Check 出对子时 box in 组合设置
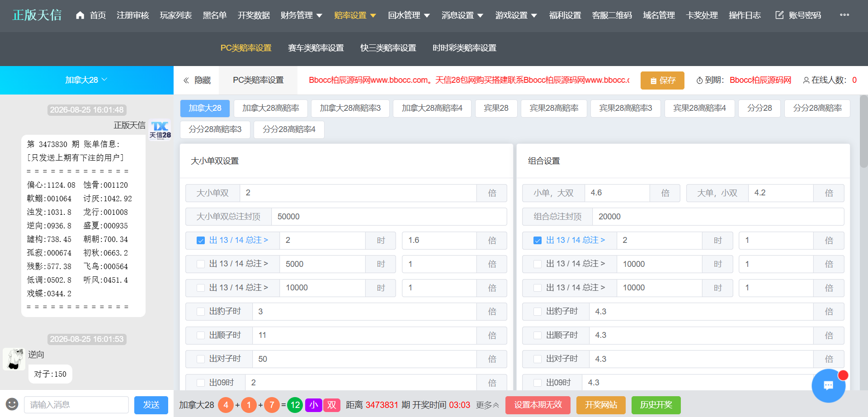 click(x=538, y=359)
